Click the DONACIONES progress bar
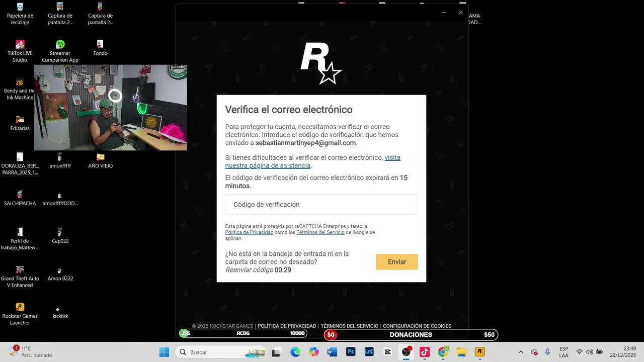Image resolution: width=644 pixels, height=362 pixels. [411, 335]
